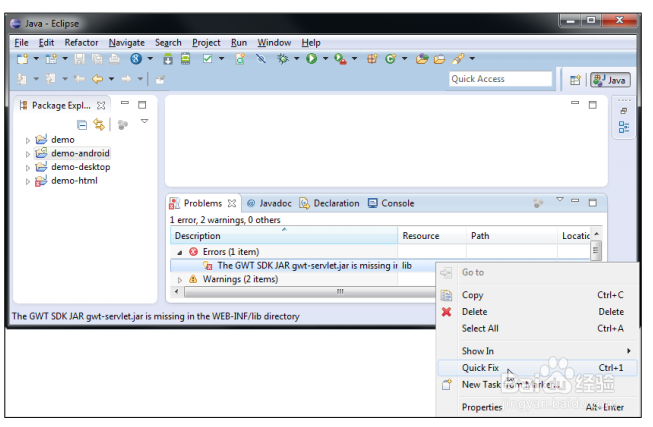Minimize the Package Explorer view
Viewport: 653px width, 427px height.
click(x=125, y=103)
